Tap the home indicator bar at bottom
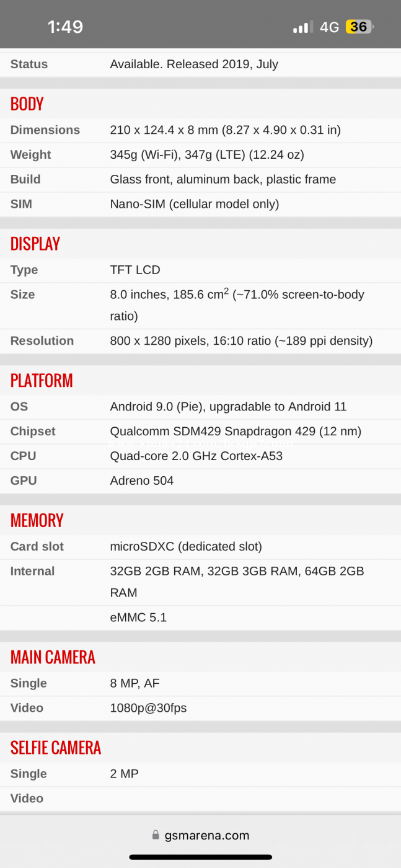The image size is (401, 868). tap(201, 857)
